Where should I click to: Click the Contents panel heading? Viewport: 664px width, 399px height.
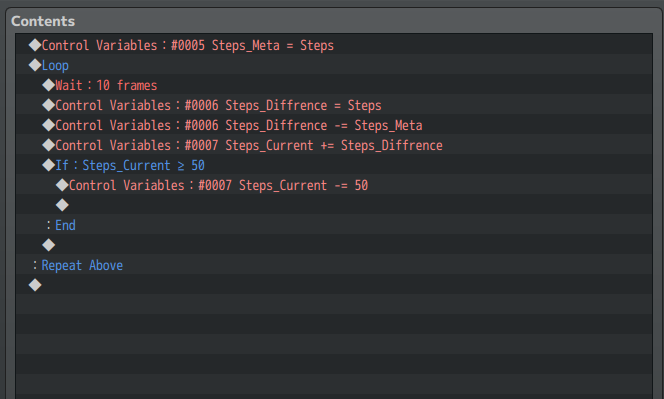pos(43,21)
